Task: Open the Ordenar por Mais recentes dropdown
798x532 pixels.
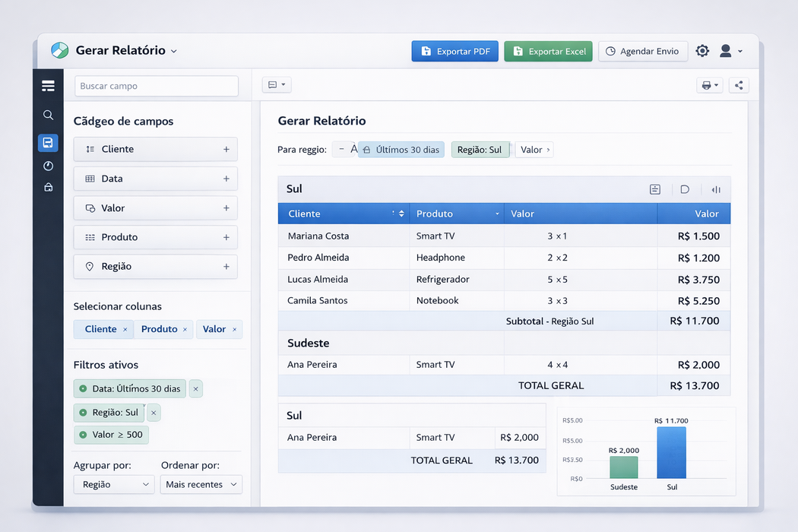Action: click(201, 484)
